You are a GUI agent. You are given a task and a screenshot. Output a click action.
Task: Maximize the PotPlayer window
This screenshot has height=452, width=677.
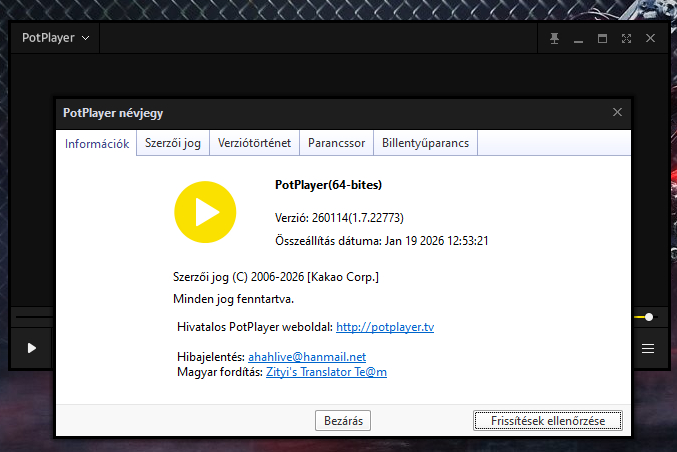pyautogui.click(x=602, y=38)
